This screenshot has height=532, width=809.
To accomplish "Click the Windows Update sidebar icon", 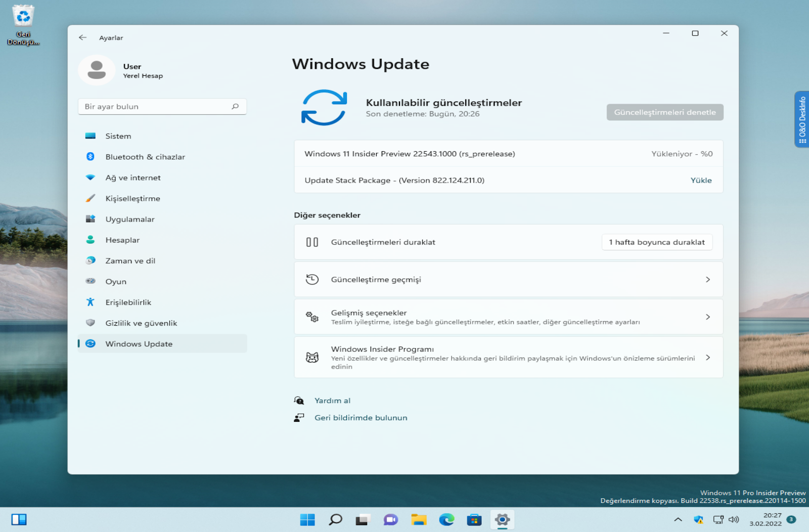I will point(91,343).
